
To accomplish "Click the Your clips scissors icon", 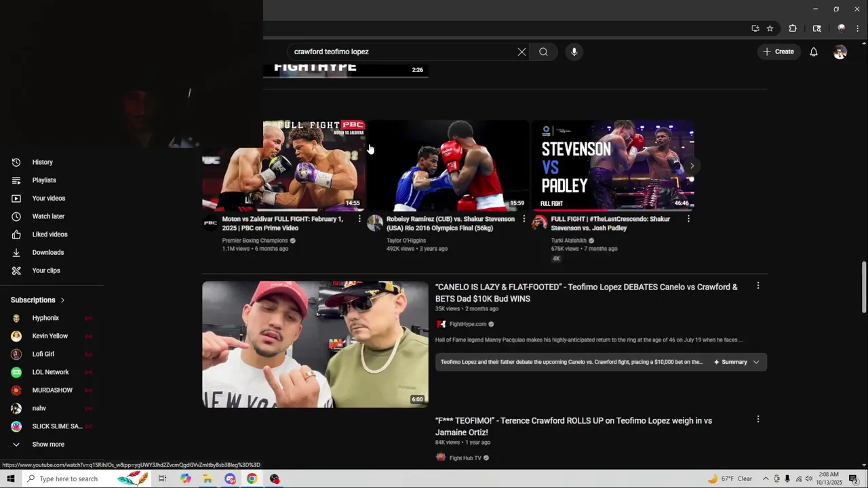I will [16, 270].
